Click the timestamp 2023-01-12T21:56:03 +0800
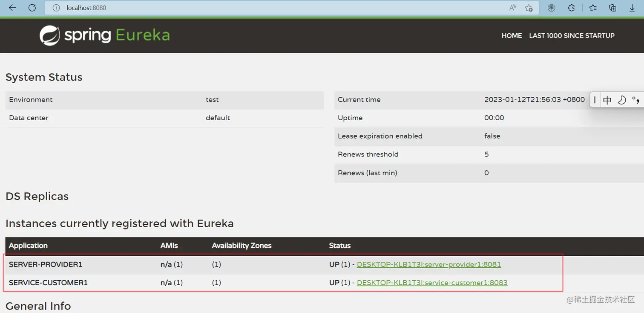 pos(535,100)
